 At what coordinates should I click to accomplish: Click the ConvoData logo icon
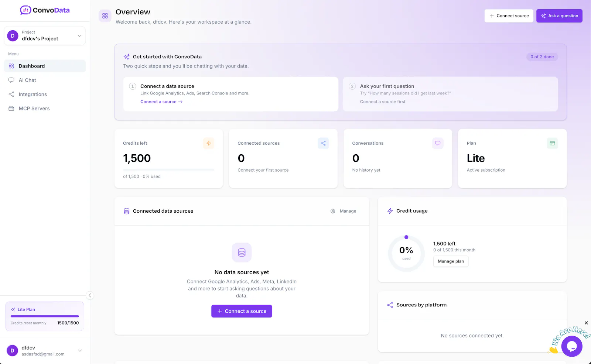point(25,10)
